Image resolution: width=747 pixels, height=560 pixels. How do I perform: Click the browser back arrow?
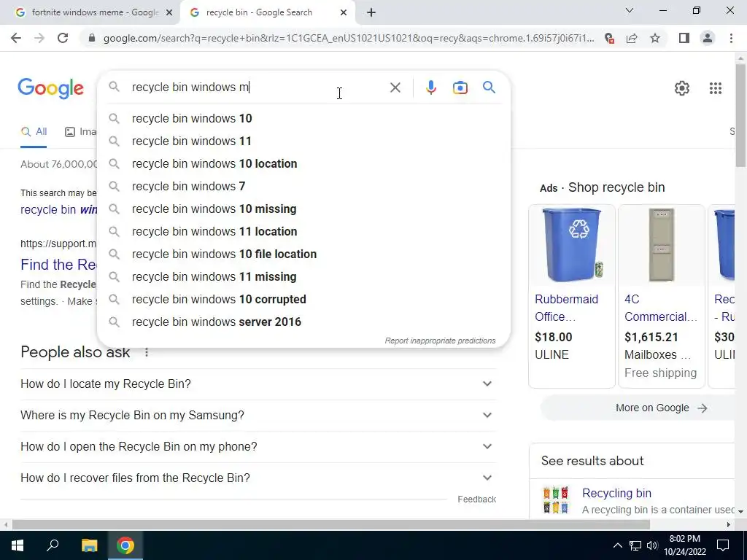[x=16, y=38]
